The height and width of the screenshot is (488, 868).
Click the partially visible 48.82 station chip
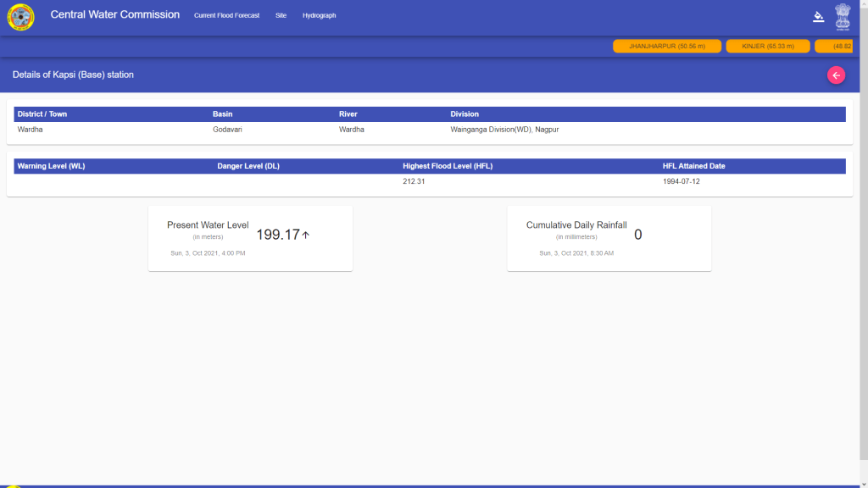point(841,46)
